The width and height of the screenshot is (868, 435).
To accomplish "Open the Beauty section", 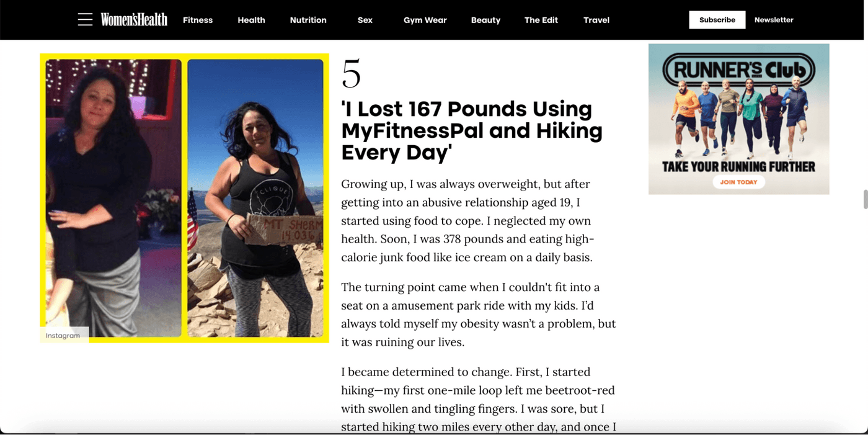I will pyautogui.click(x=485, y=20).
